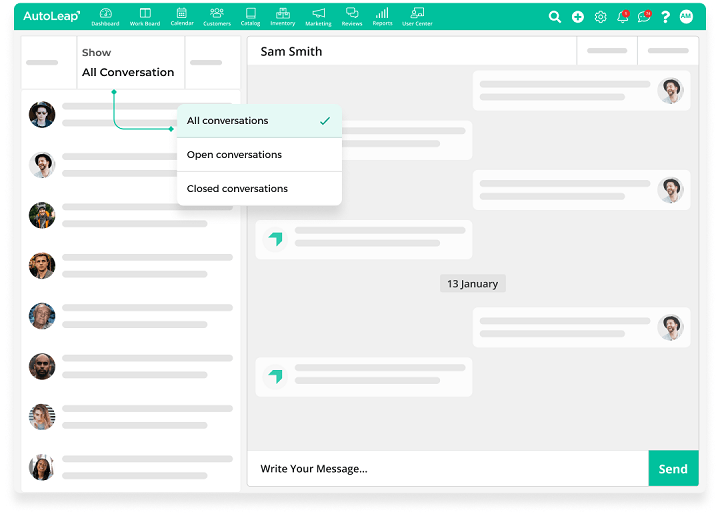The image size is (720, 516).
Task: Open the Dashboard icon in navbar
Action: pyautogui.click(x=105, y=16)
